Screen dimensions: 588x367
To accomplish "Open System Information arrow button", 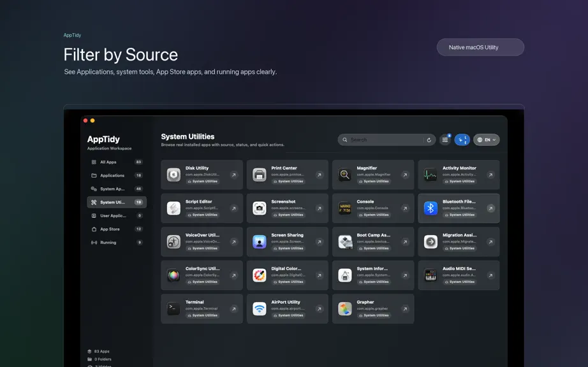I will [405, 275].
